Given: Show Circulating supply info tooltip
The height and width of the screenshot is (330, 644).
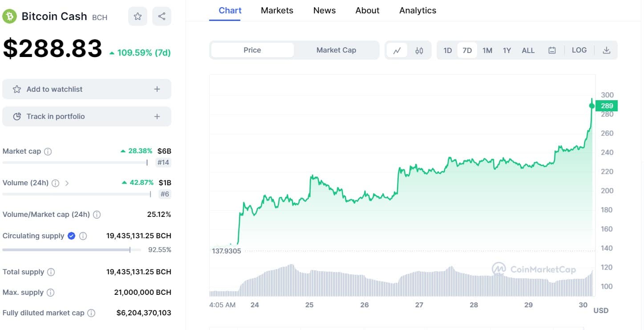Looking at the screenshot, I should (x=83, y=236).
